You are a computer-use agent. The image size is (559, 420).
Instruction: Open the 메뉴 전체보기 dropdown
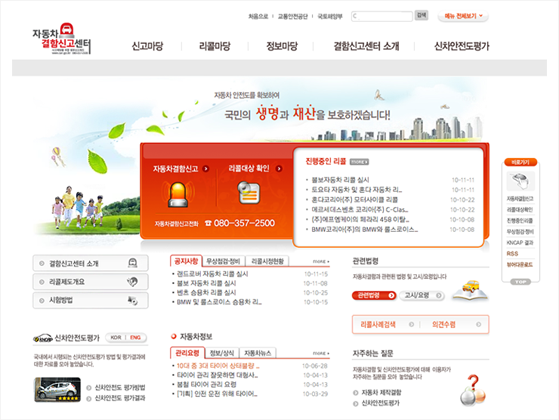[463, 16]
